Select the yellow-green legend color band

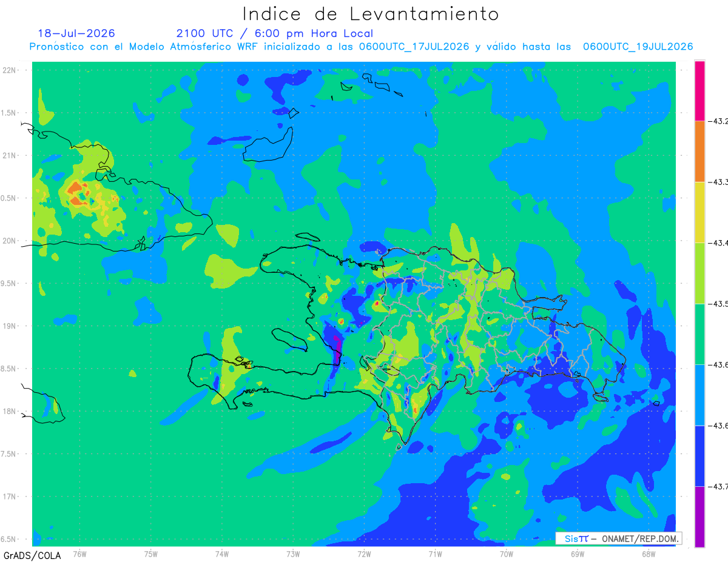[x=699, y=273]
